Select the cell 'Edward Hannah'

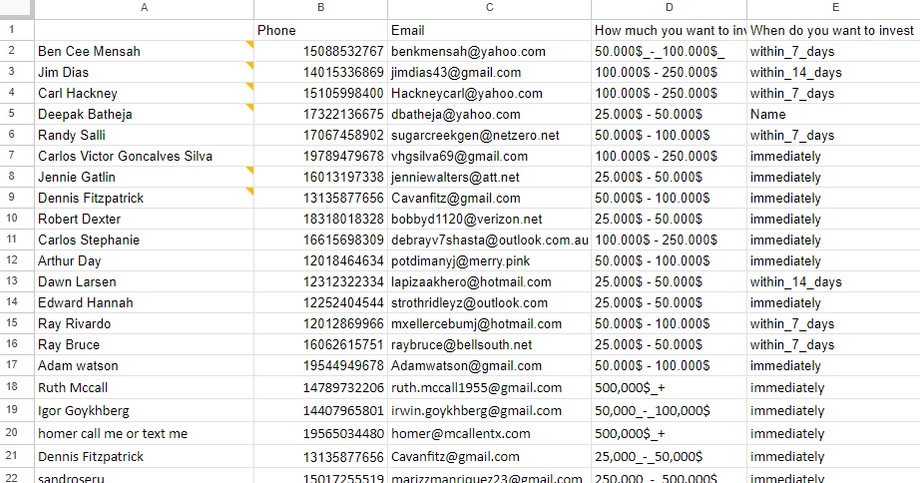pyautogui.click(x=144, y=302)
